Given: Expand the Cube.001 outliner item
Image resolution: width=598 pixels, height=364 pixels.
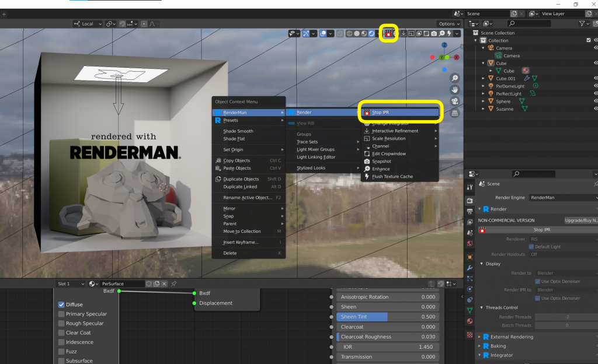Looking at the screenshot, I should 483,78.
